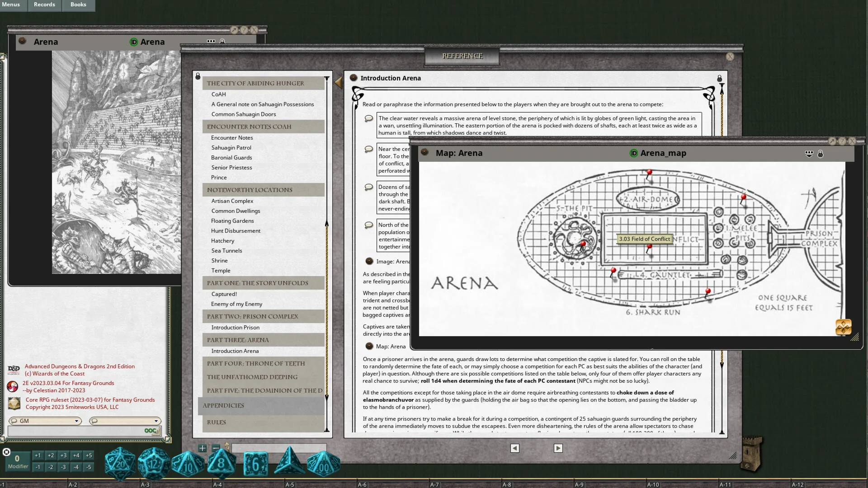Toggle the Introduction Arena lock icon
The height and width of the screenshot is (488, 868).
719,79
